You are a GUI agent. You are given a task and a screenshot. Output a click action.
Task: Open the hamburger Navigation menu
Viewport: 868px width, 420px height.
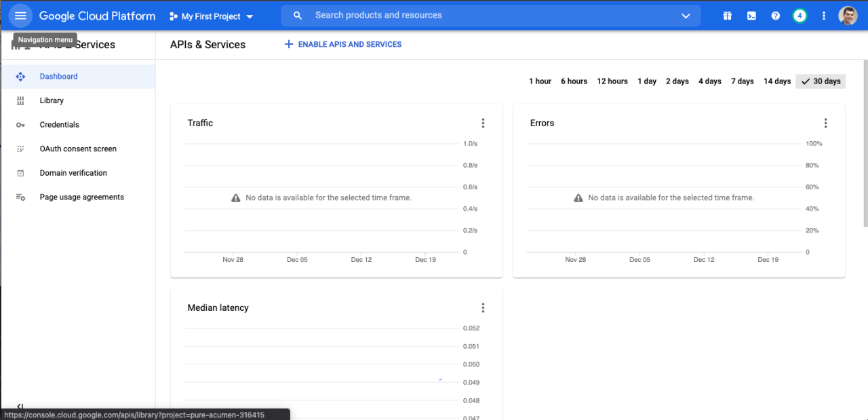(20, 16)
